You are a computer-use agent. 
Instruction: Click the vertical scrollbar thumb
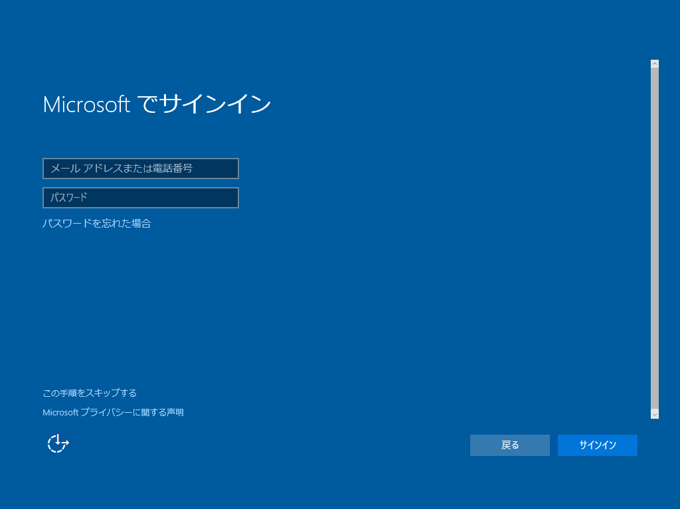654,238
